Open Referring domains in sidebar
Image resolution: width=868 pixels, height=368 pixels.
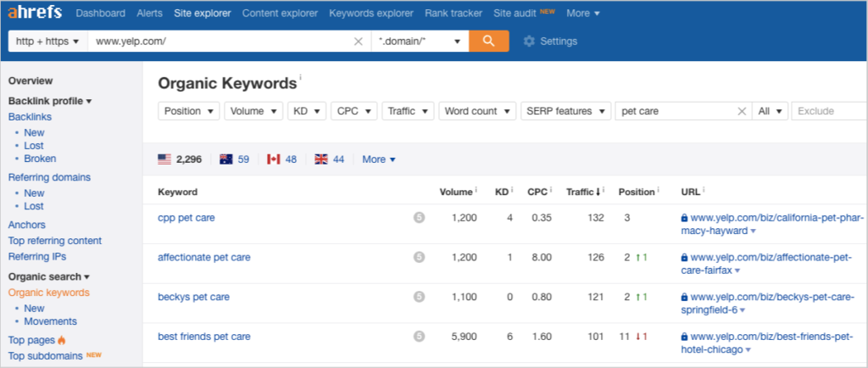tap(49, 177)
